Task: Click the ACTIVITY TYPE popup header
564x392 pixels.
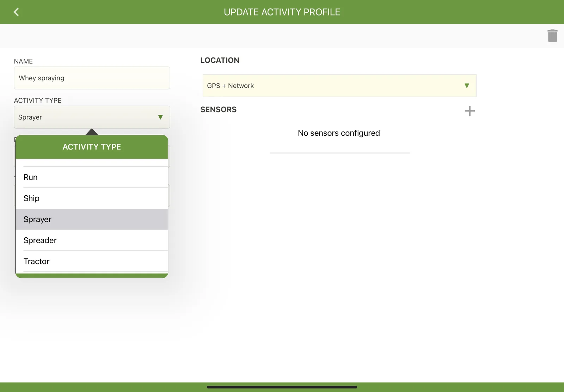Action: 92,147
